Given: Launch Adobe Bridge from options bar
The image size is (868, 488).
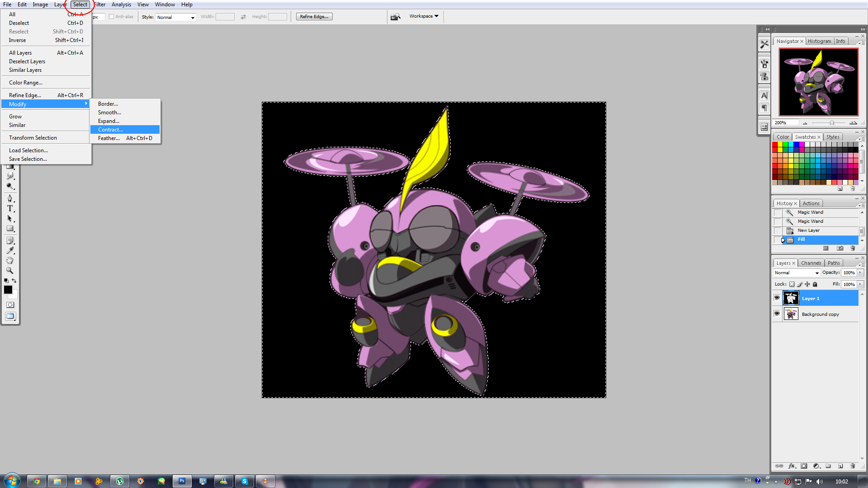Looking at the screenshot, I should click(396, 17).
